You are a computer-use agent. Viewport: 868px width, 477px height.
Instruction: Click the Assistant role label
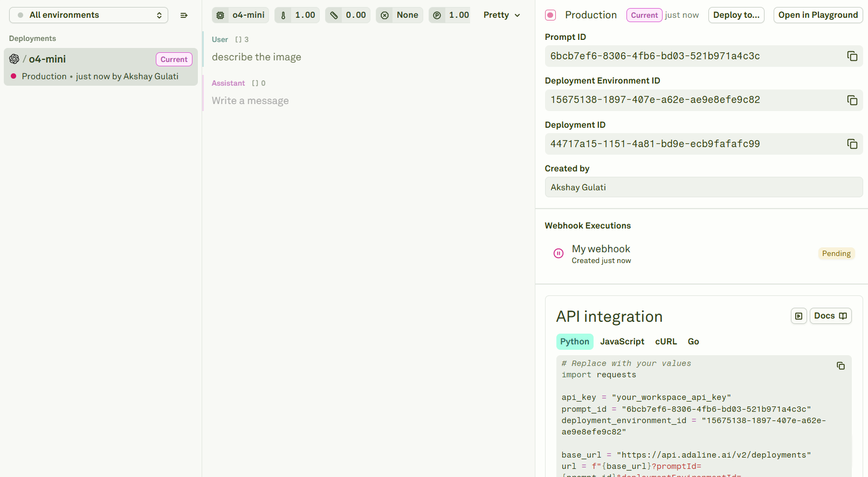tap(228, 83)
